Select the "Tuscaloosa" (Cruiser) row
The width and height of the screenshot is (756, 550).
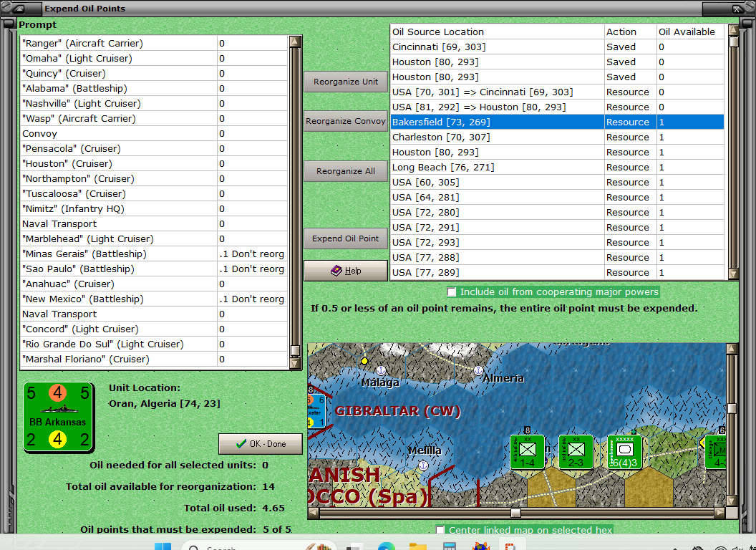coord(155,193)
